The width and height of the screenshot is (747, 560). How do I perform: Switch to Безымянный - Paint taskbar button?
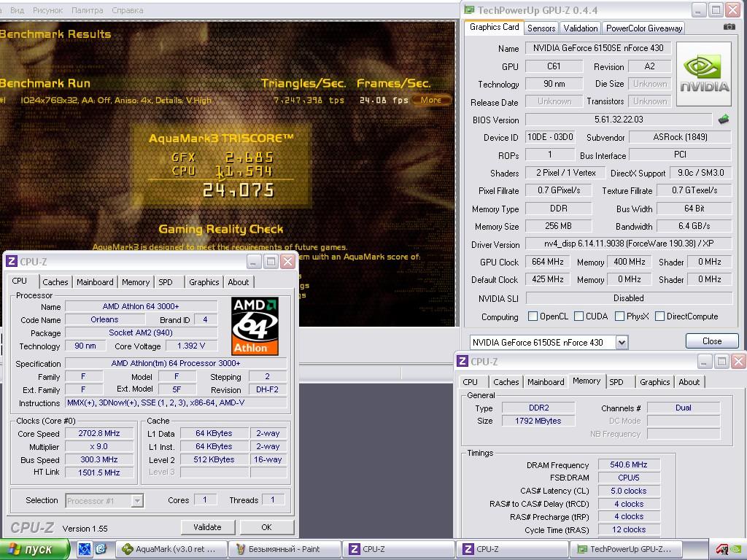coord(284,549)
